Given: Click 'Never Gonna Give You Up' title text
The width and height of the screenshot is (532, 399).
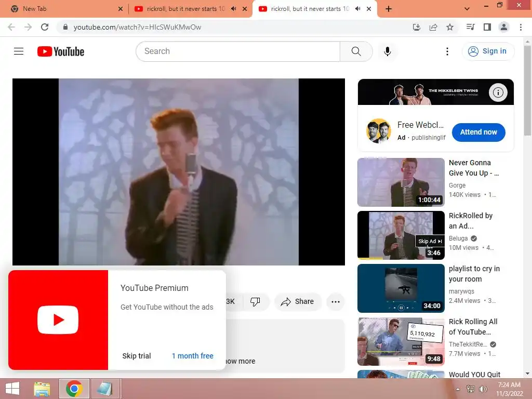Looking at the screenshot, I should [x=473, y=168].
